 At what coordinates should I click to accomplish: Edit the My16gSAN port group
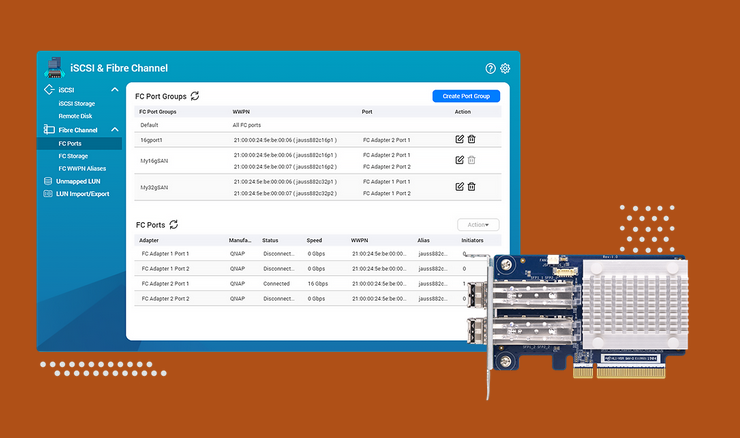[459, 160]
